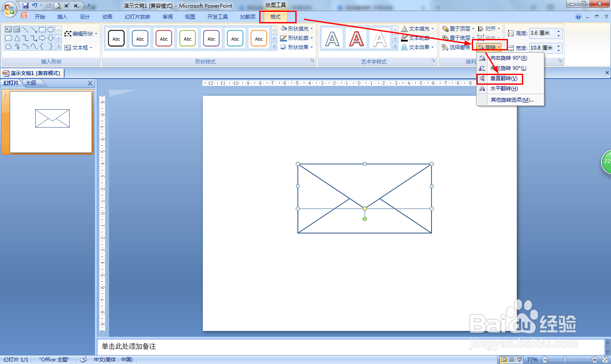Apply superscript x² from quick access toolbar
611x364 pixels.
pos(67,6)
